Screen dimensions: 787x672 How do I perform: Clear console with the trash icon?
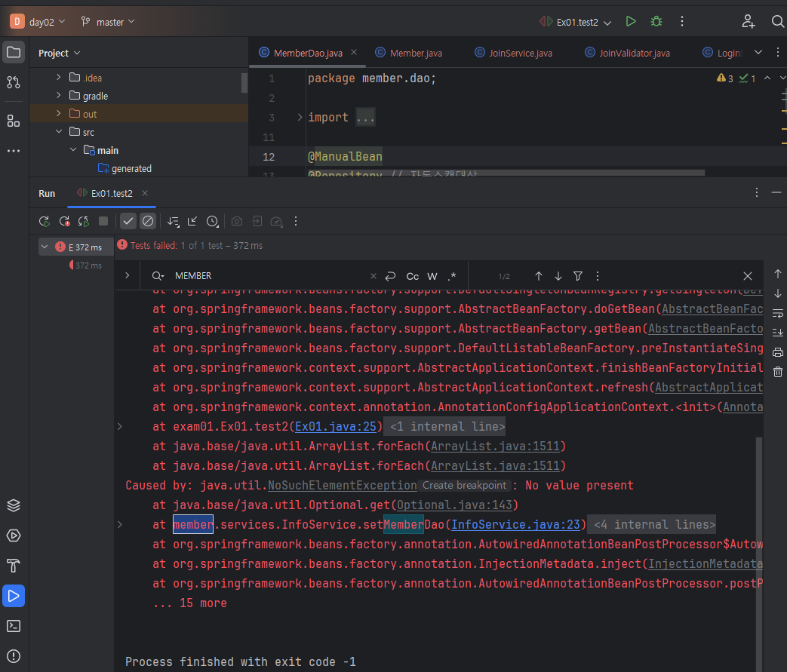(x=778, y=371)
